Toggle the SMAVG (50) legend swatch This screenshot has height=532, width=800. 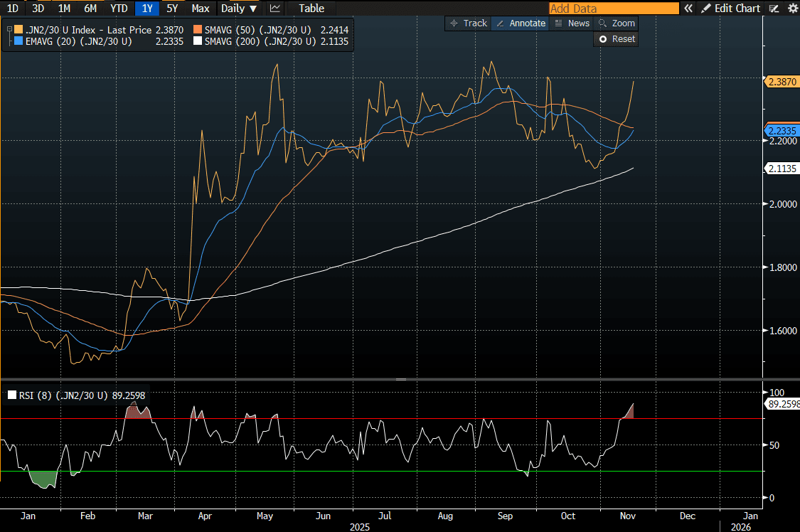198,31
